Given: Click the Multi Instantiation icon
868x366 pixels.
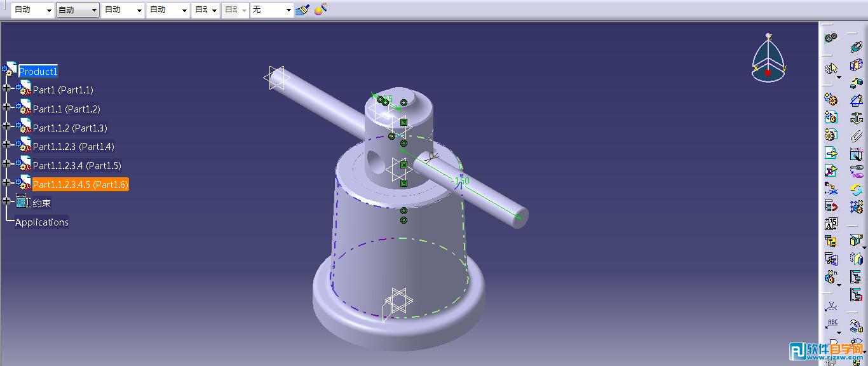Looking at the screenshot, I should point(829,277).
